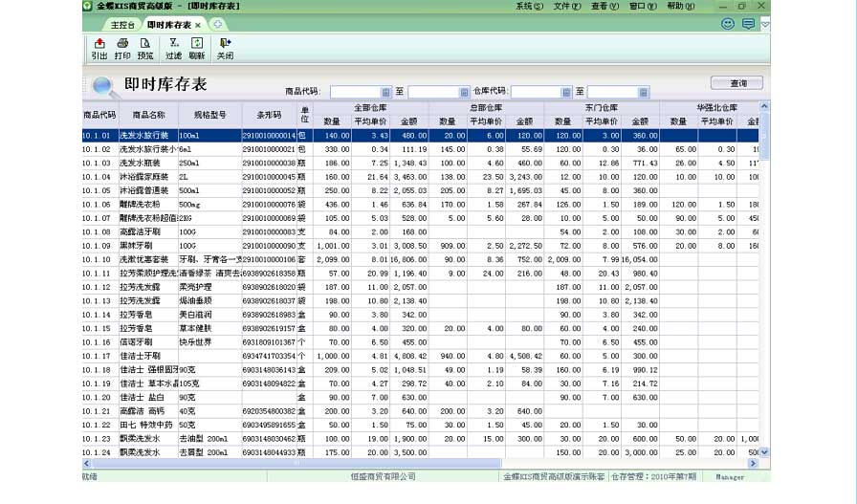Open the message chat icon at top right
This screenshot has width=857, height=504.
(x=748, y=24)
